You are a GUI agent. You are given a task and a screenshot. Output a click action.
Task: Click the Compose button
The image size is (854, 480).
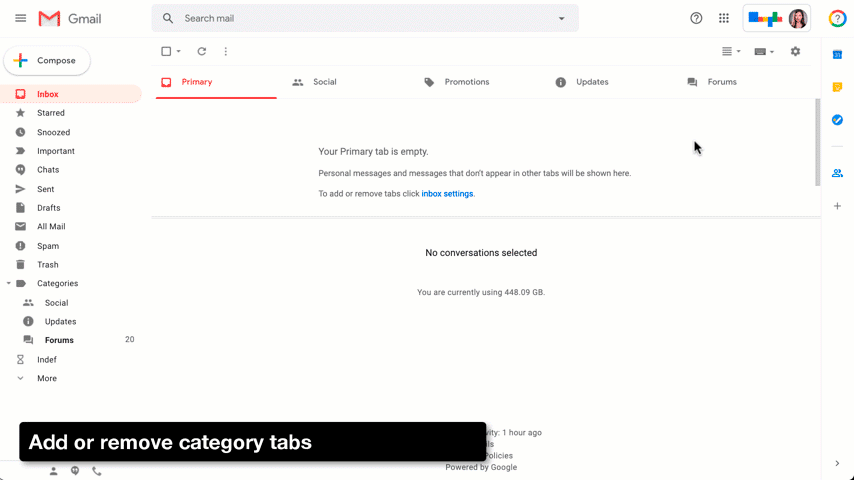coord(47,60)
